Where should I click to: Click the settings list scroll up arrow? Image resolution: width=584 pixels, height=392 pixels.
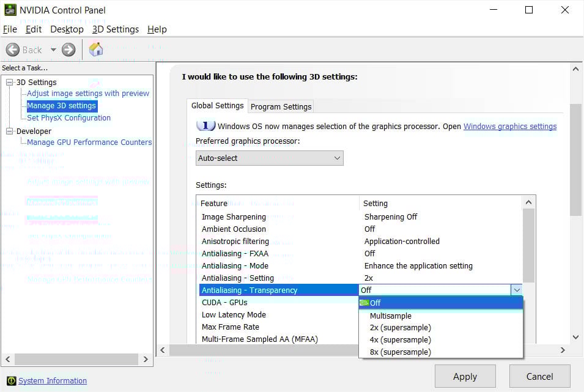point(528,202)
